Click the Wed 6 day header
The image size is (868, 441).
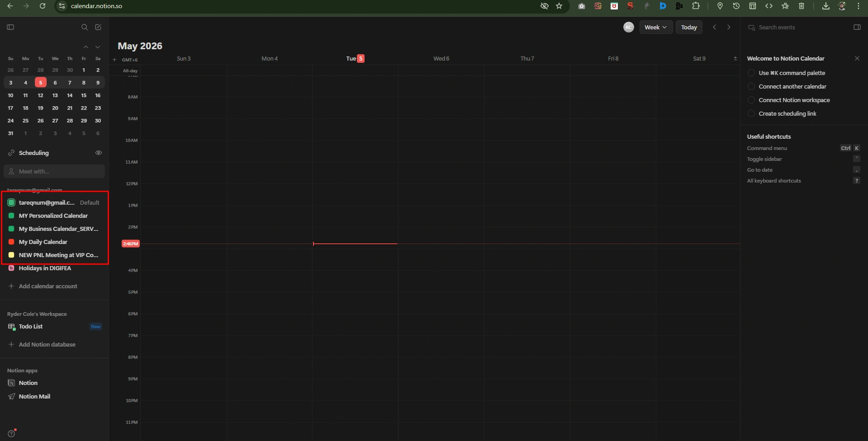pos(441,58)
